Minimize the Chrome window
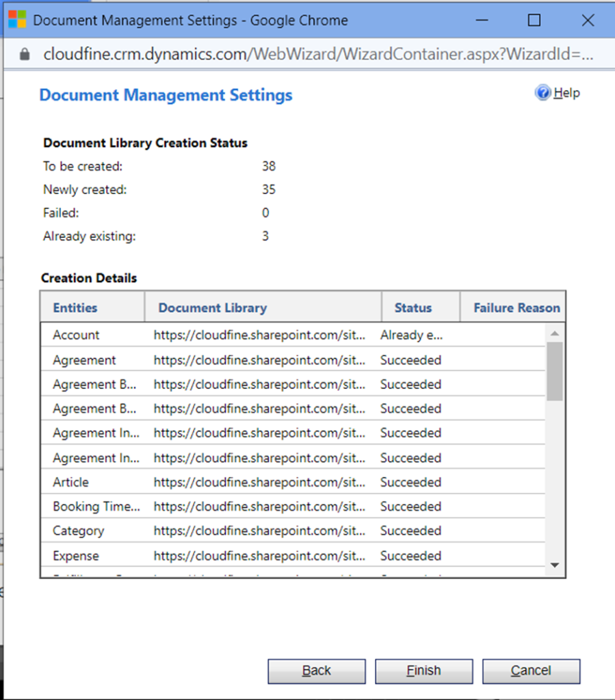The width and height of the screenshot is (615, 700). click(x=482, y=20)
